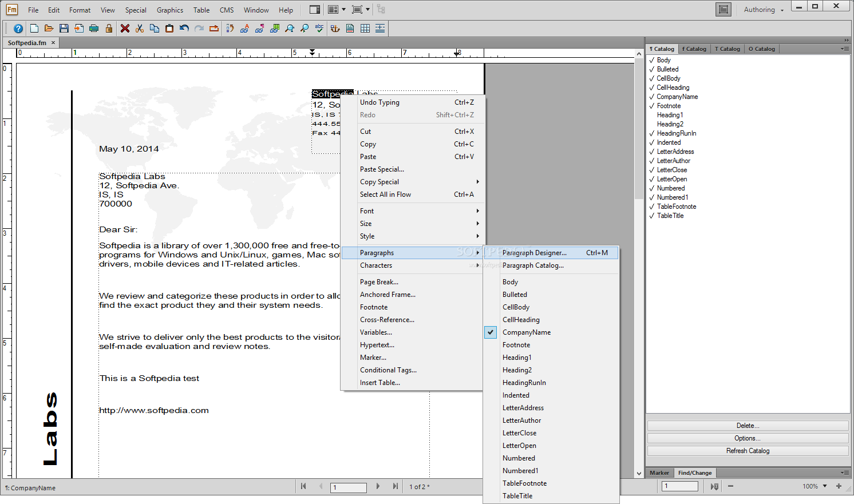Click the panel layout icon left of Authoring
Image resolution: width=854 pixels, height=504 pixels.
click(723, 10)
